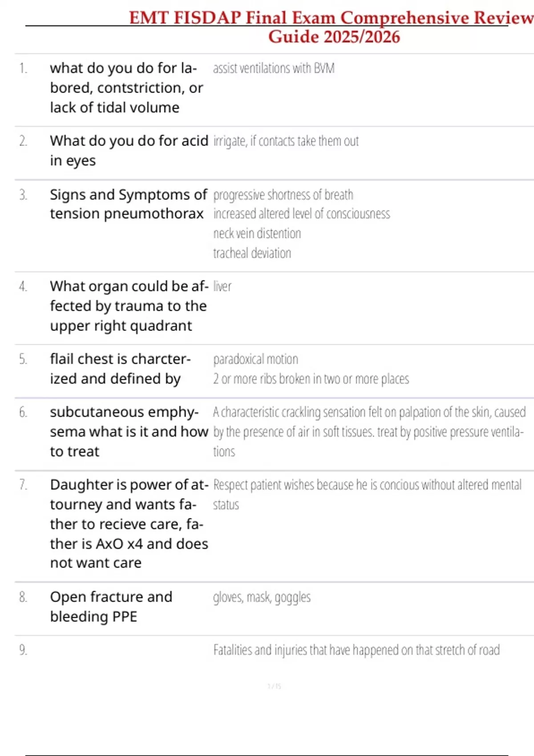The height and width of the screenshot is (756, 534).
Task: Select the acid in eyes question
Action: tap(129, 150)
